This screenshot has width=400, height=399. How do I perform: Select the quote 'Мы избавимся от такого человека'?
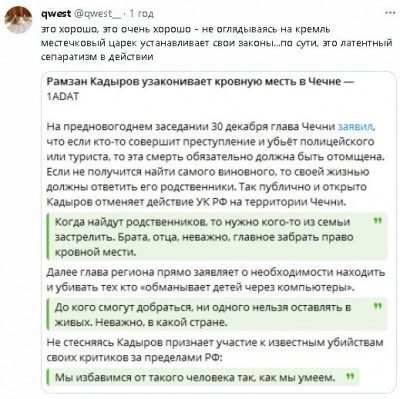(203, 377)
